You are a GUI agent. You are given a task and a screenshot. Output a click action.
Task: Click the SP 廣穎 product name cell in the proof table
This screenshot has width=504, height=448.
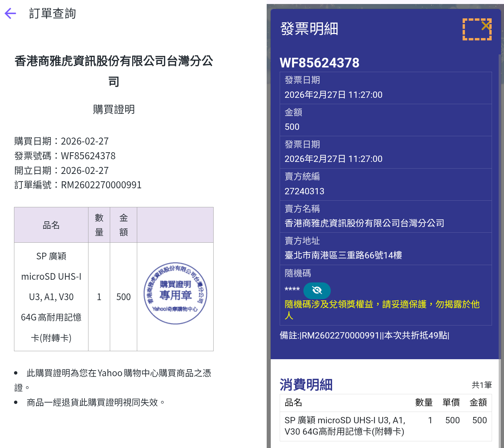51,297
